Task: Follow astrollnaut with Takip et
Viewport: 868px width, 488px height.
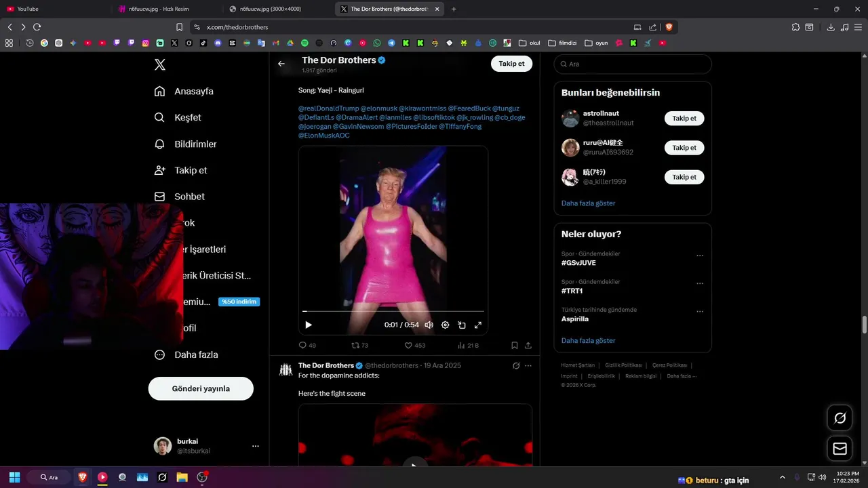Action: point(684,118)
